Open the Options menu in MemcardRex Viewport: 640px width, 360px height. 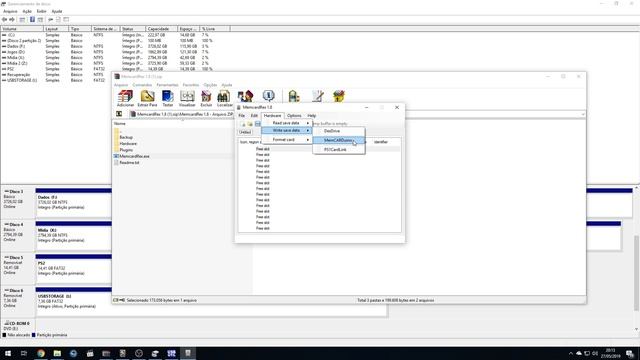coord(294,116)
